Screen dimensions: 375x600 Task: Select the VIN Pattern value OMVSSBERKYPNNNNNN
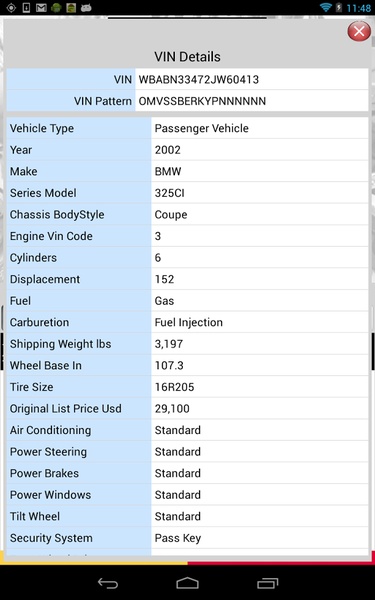[202, 101]
